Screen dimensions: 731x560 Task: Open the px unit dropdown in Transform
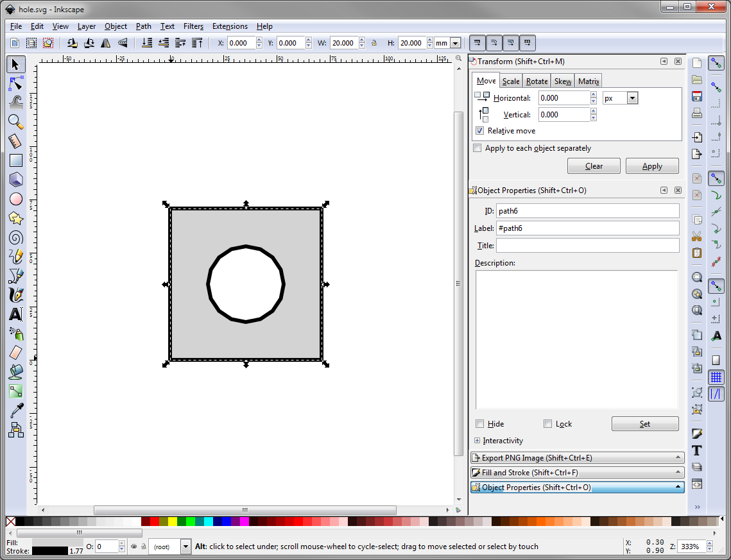click(632, 98)
